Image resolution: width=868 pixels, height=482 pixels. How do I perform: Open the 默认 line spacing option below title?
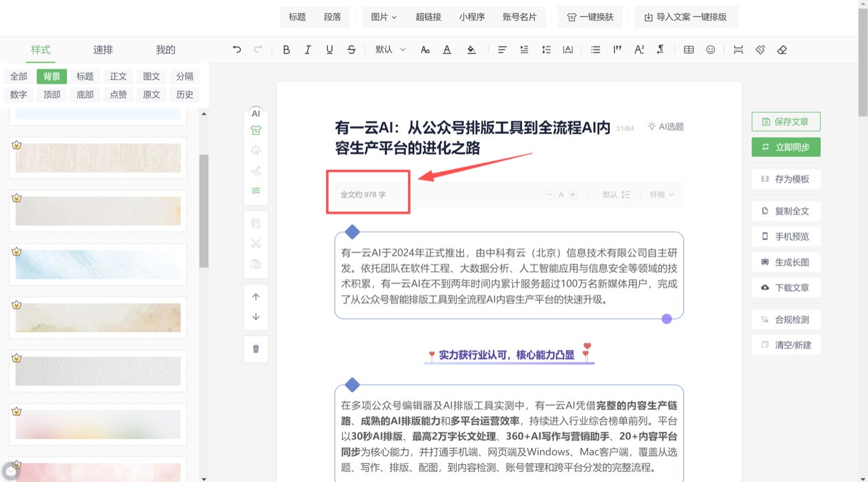coord(616,195)
